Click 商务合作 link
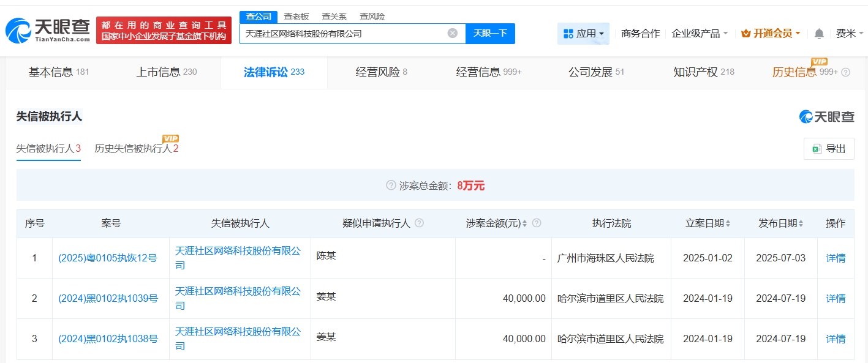Viewport: 868px width, 363px height. pyautogui.click(x=640, y=33)
